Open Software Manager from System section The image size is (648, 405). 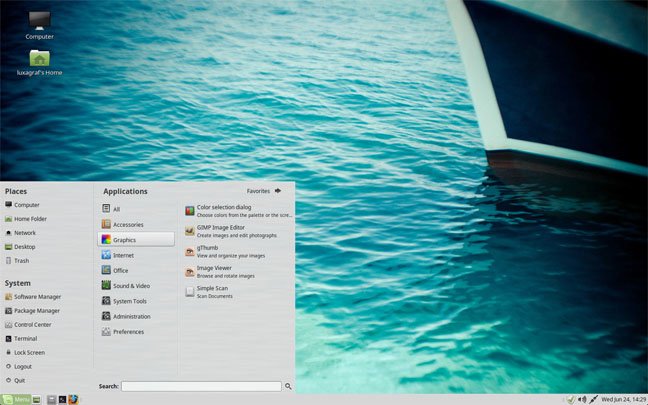pos(36,297)
